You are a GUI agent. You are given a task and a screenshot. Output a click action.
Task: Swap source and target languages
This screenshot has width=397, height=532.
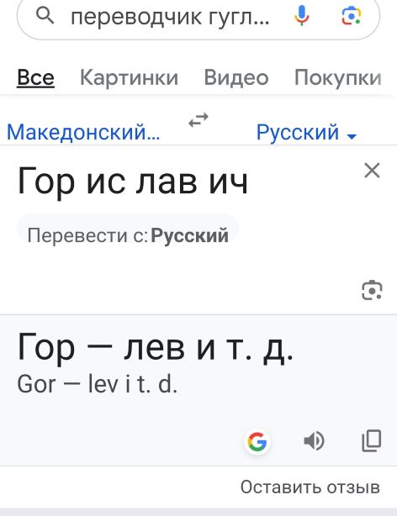pos(198,120)
